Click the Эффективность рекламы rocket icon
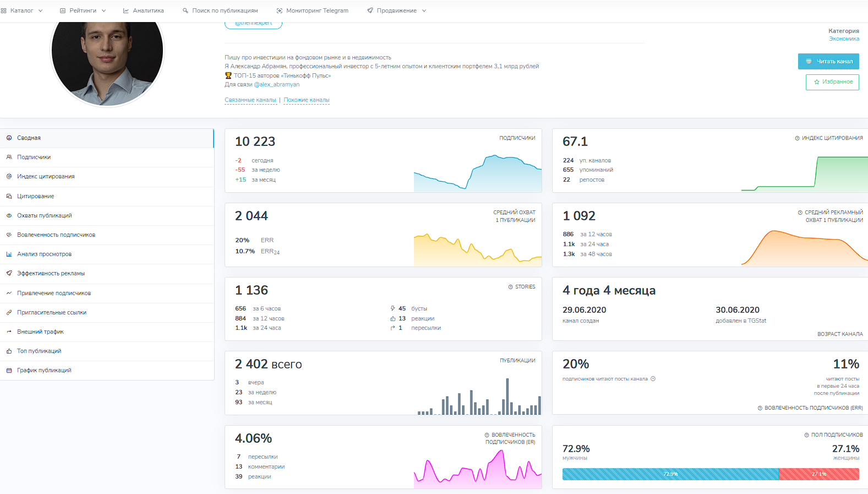The image size is (868, 494). [x=9, y=274]
